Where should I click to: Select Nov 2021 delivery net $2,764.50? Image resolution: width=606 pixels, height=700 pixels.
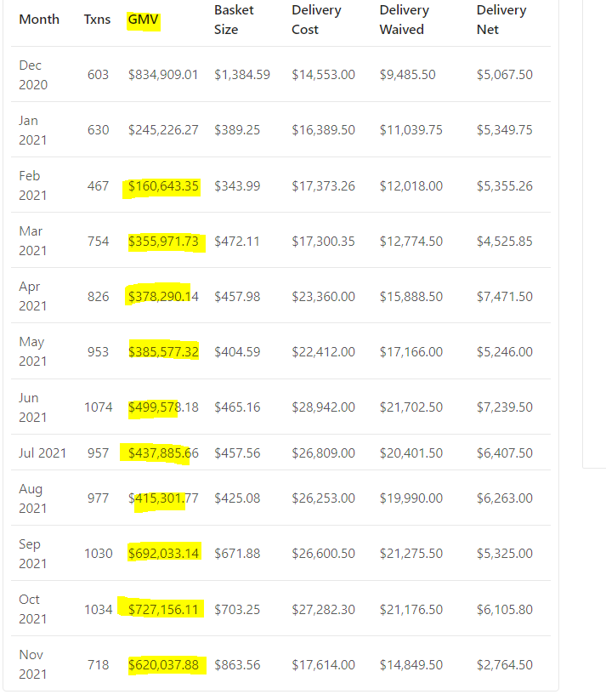[x=505, y=665]
